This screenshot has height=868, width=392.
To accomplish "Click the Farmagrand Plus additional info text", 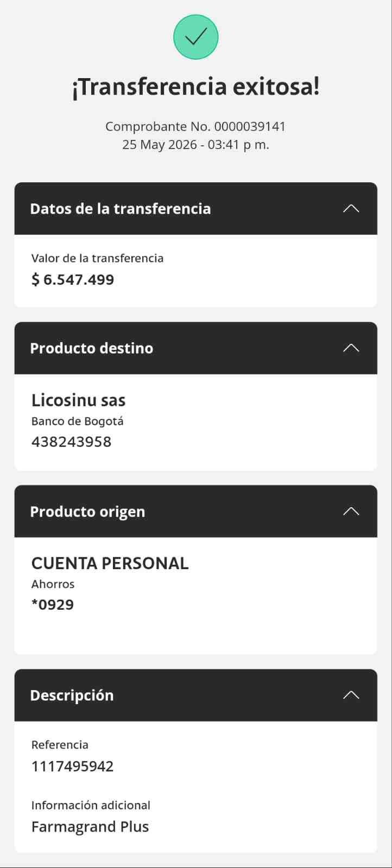I will 90,827.
